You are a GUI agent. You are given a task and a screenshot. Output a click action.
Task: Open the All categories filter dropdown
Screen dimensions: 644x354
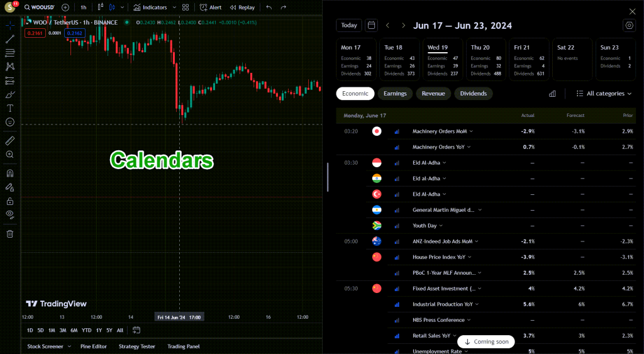604,94
